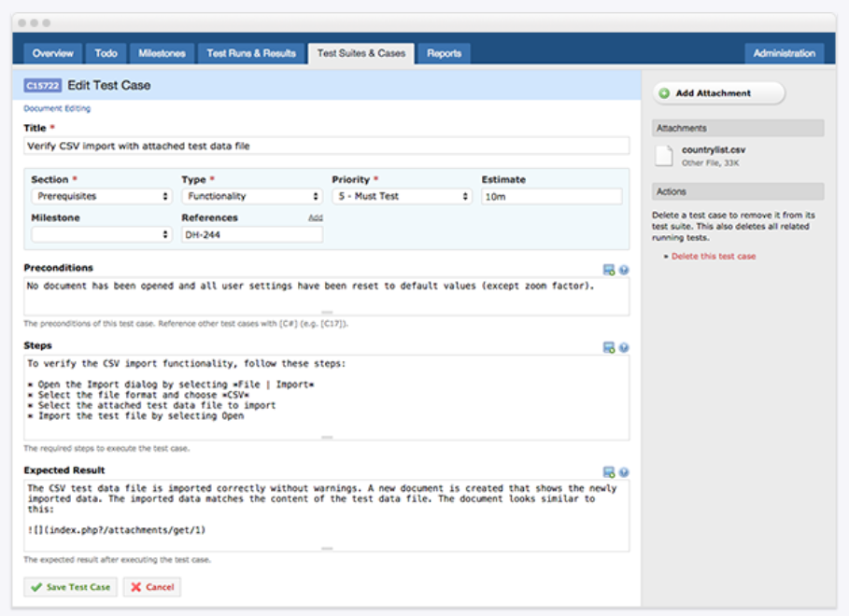Click the Add link above References

point(316,217)
